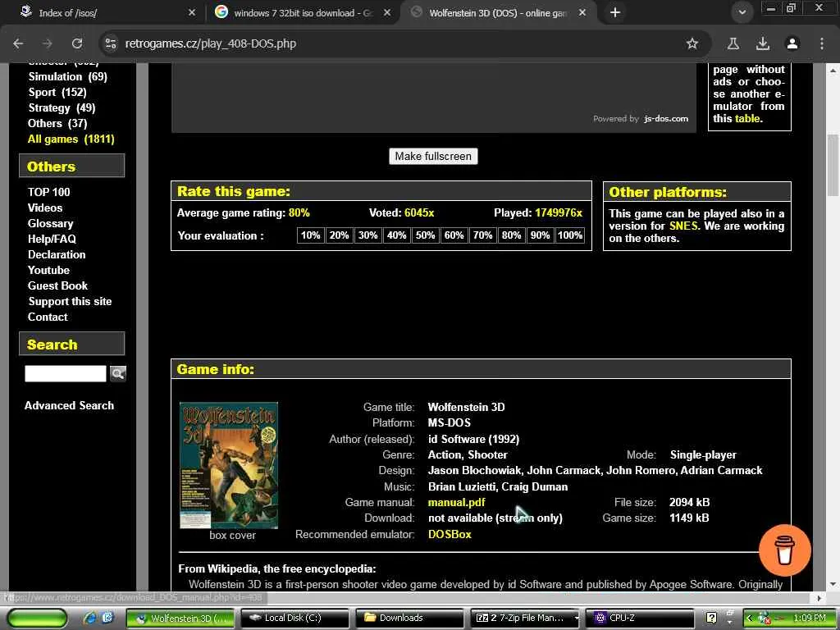Click the orange coffee cup donate icon

coord(785,550)
